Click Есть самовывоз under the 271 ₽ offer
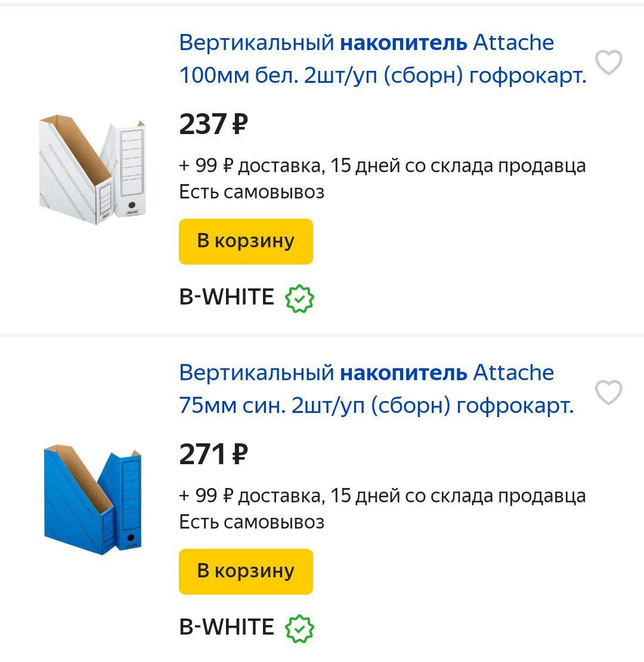This screenshot has height=662, width=644. (x=252, y=522)
